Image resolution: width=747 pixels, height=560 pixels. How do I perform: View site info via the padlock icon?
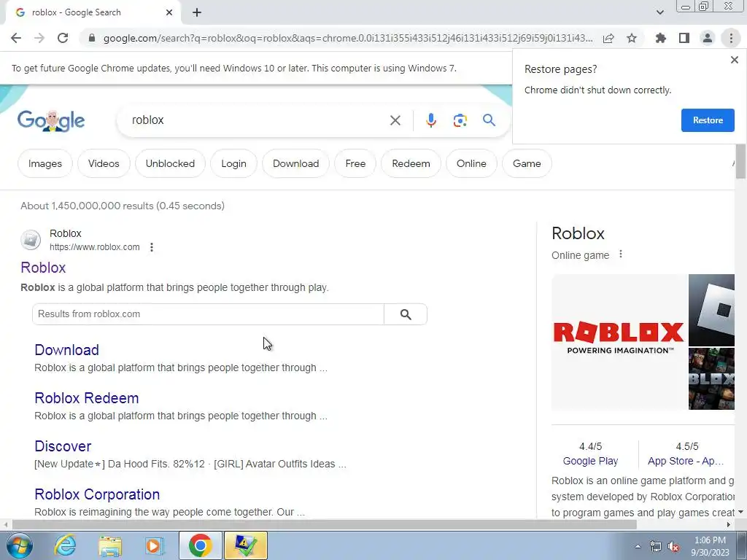coord(92,38)
